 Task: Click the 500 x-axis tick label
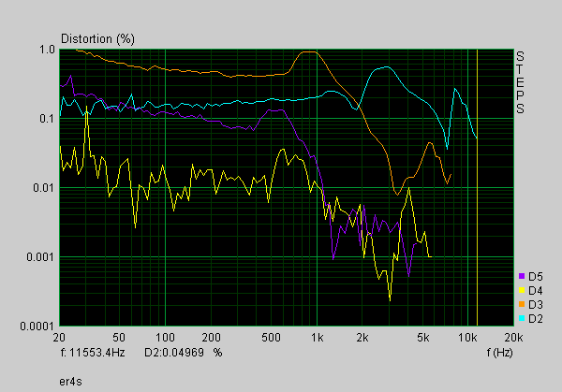(271, 338)
